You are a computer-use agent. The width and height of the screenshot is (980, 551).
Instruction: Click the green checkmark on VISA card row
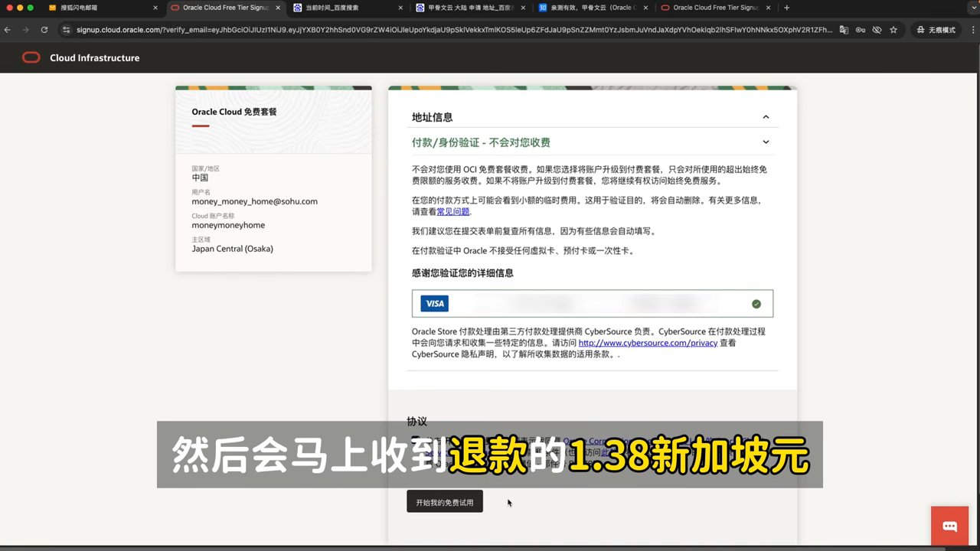[x=756, y=304]
